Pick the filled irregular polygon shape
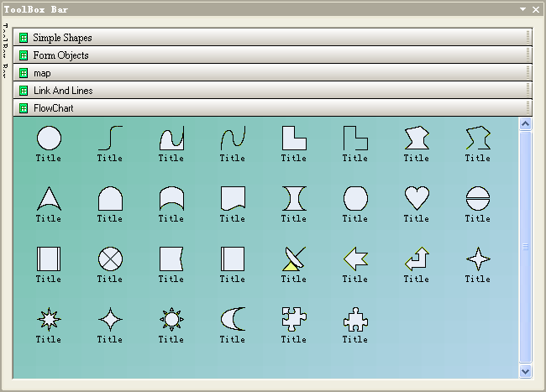 tap(417, 139)
